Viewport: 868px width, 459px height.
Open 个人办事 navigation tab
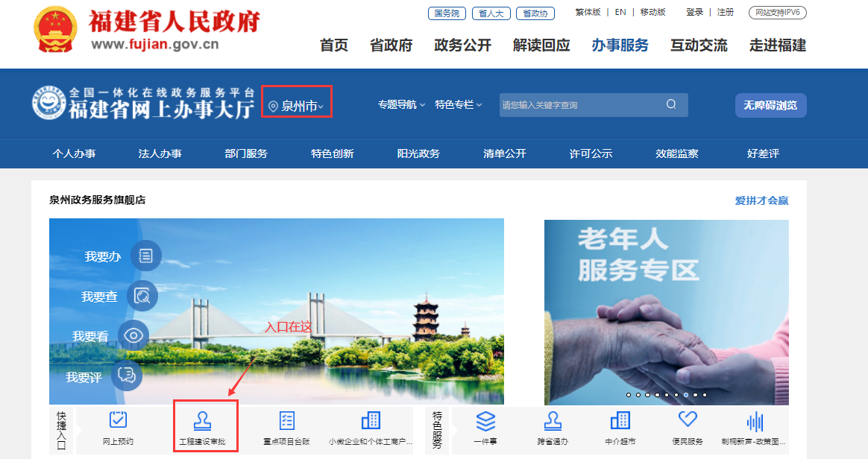click(74, 153)
